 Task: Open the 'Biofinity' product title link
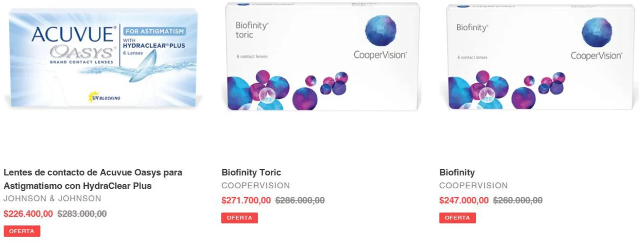click(x=457, y=172)
